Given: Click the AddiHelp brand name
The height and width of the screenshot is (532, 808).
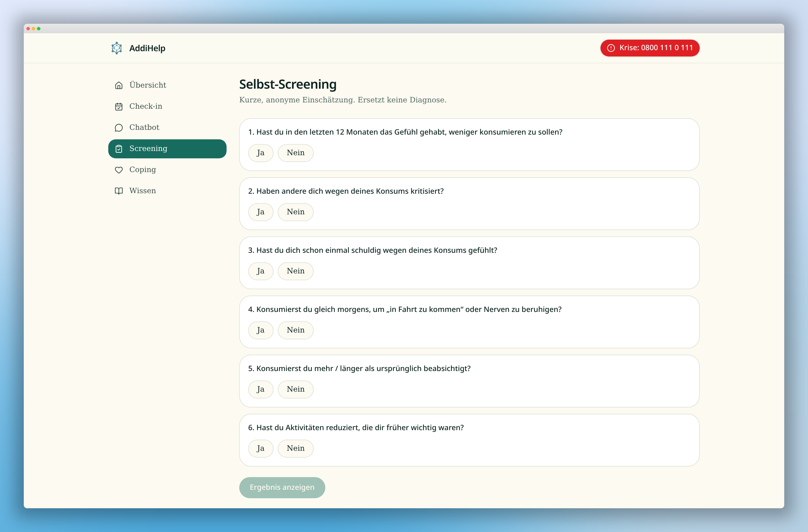Looking at the screenshot, I should pos(147,48).
